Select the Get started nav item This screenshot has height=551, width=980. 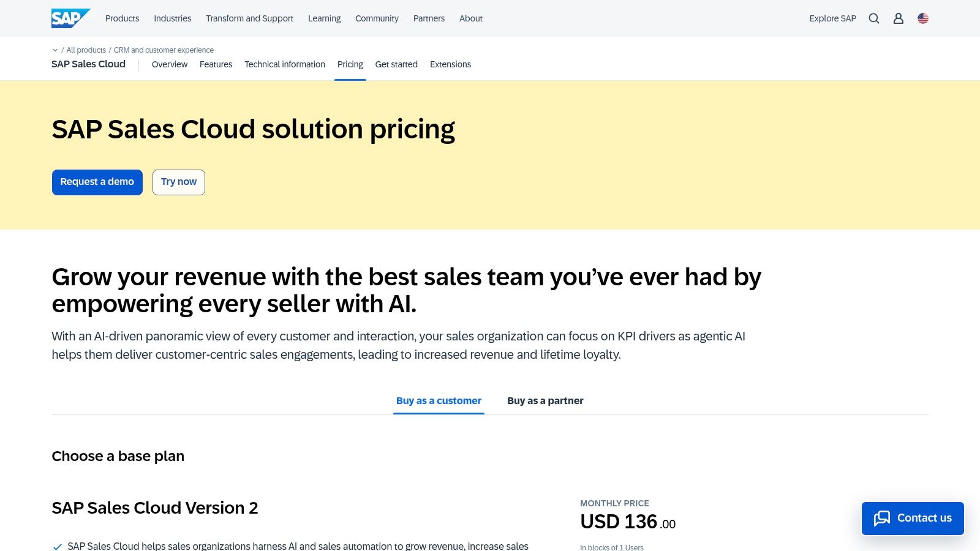[396, 64]
